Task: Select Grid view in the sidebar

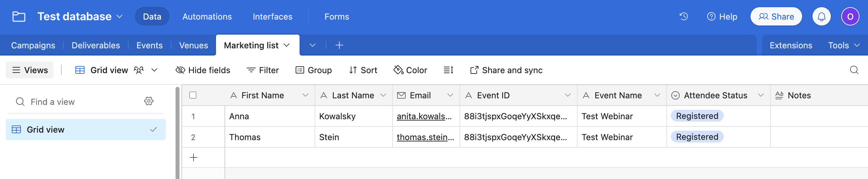Action: 85,129
